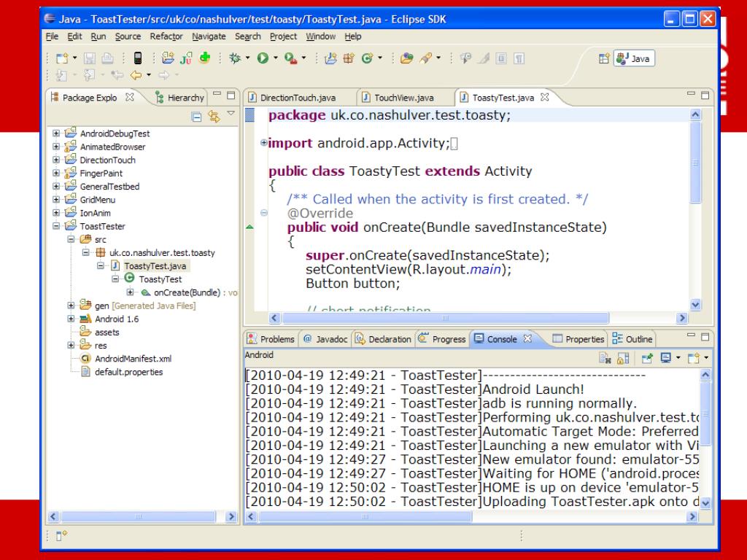
Task: Select the onCreate(Bundle) method node
Action: click(x=189, y=292)
